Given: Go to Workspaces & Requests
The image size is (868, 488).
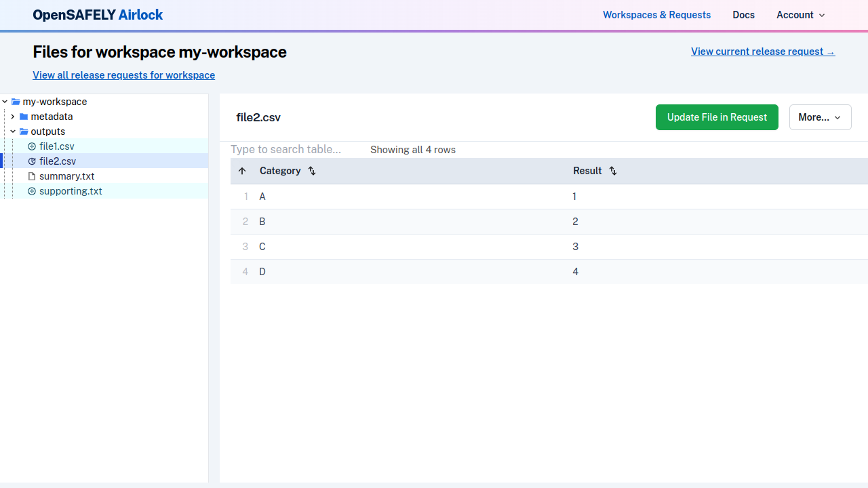Looking at the screenshot, I should tap(656, 15).
